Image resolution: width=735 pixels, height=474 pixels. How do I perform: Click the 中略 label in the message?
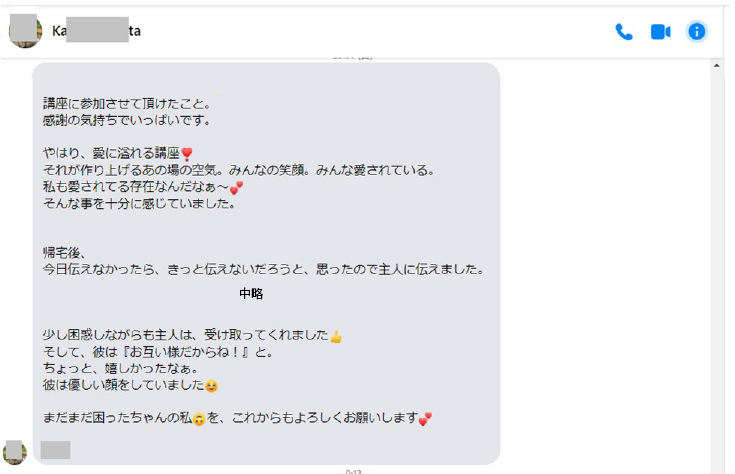[251, 294]
